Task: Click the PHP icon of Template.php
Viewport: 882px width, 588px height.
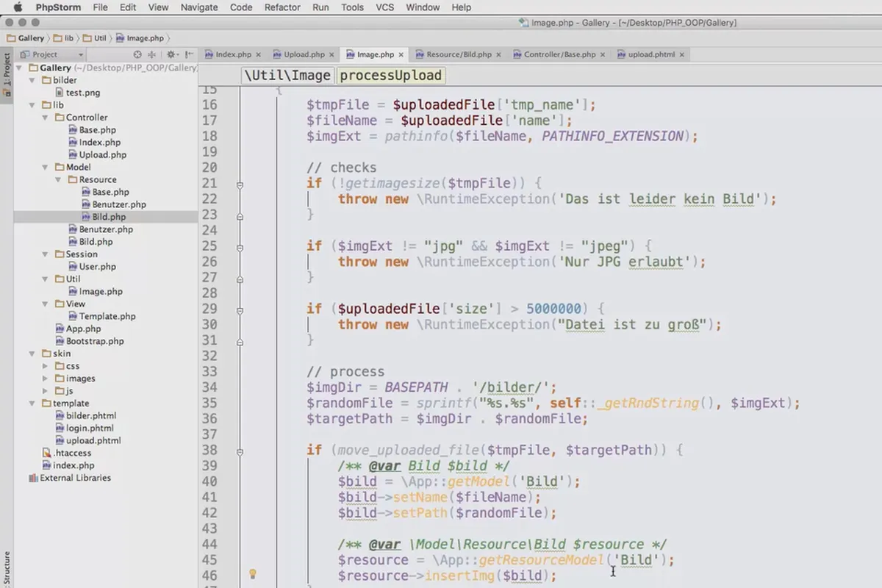Action: [73, 316]
